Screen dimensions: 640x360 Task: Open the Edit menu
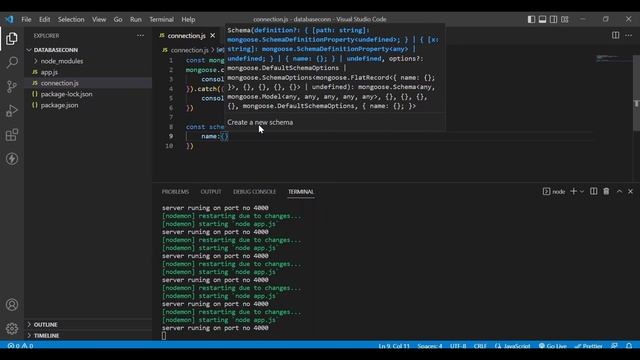(44, 19)
